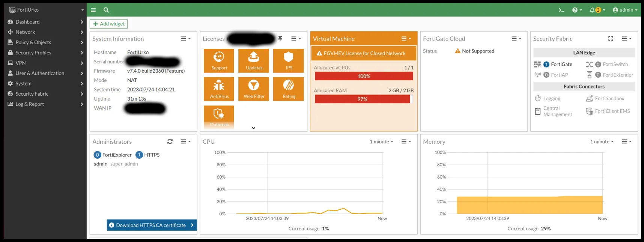This screenshot has width=644, height=242.
Task: Expand Security Fabric widget to fullscreen
Action: pos(611,39)
